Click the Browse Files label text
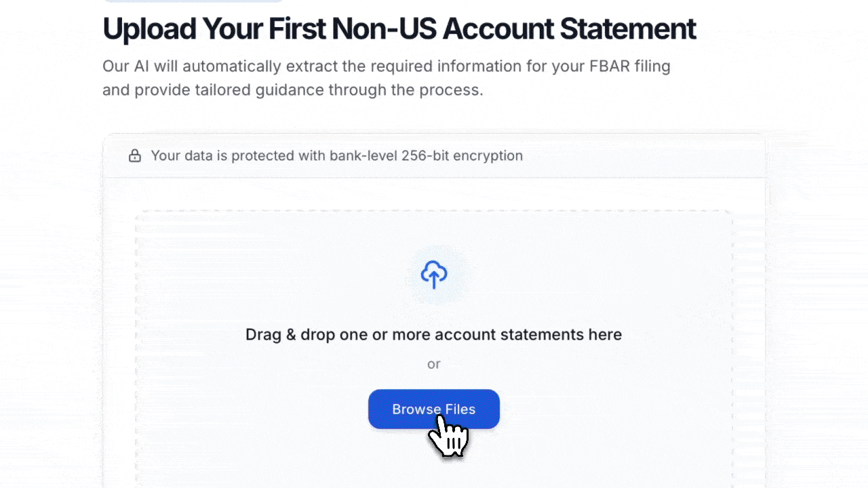Viewport: 868px width, 488px height. [434, 409]
